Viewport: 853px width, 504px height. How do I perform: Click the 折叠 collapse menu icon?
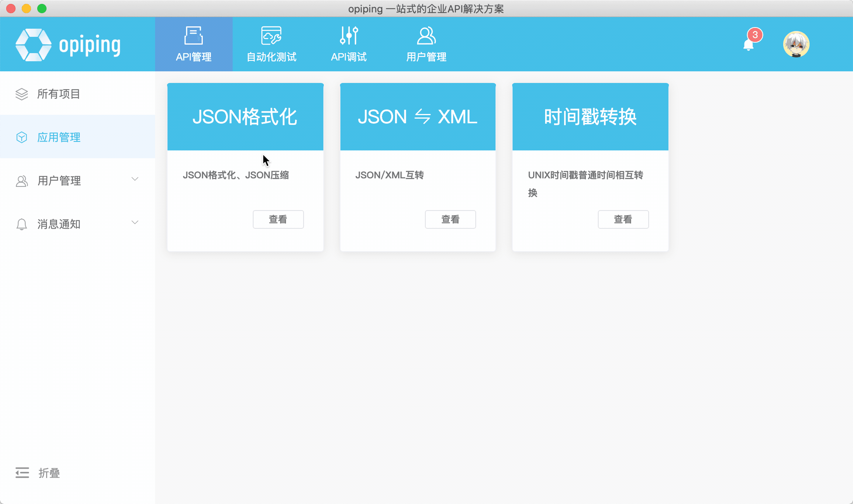click(x=22, y=473)
